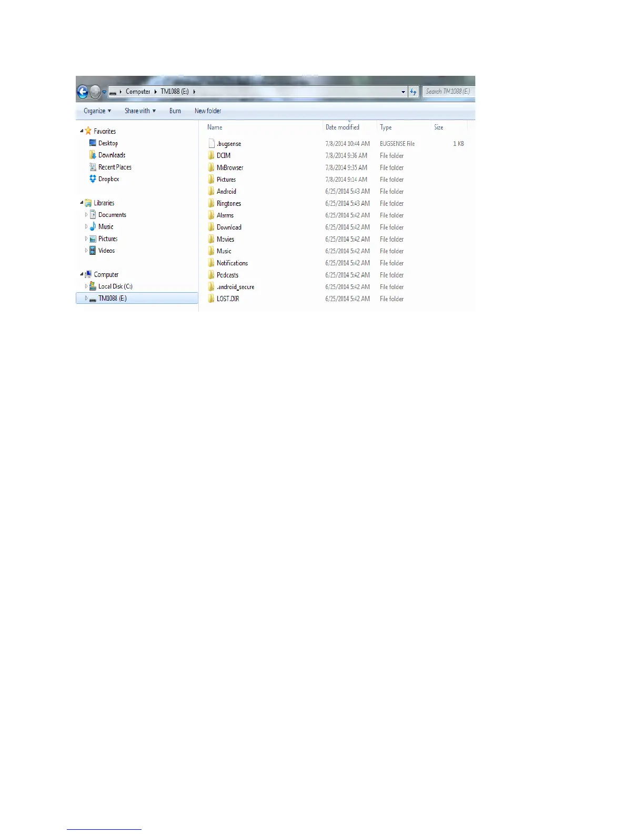This screenshot has height=834, width=644.
Task: Click the Search TM1088 (E:) field
Action: click(x=448, y=92)
